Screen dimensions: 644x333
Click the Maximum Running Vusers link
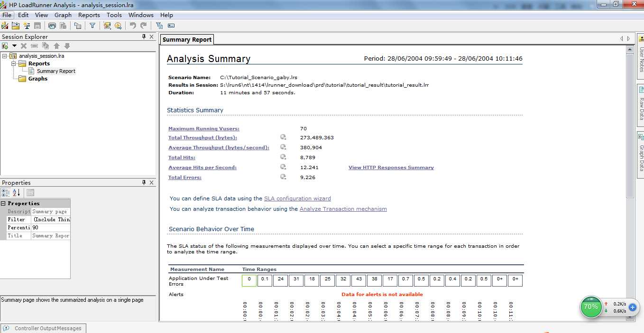click(x=204, y=128)
